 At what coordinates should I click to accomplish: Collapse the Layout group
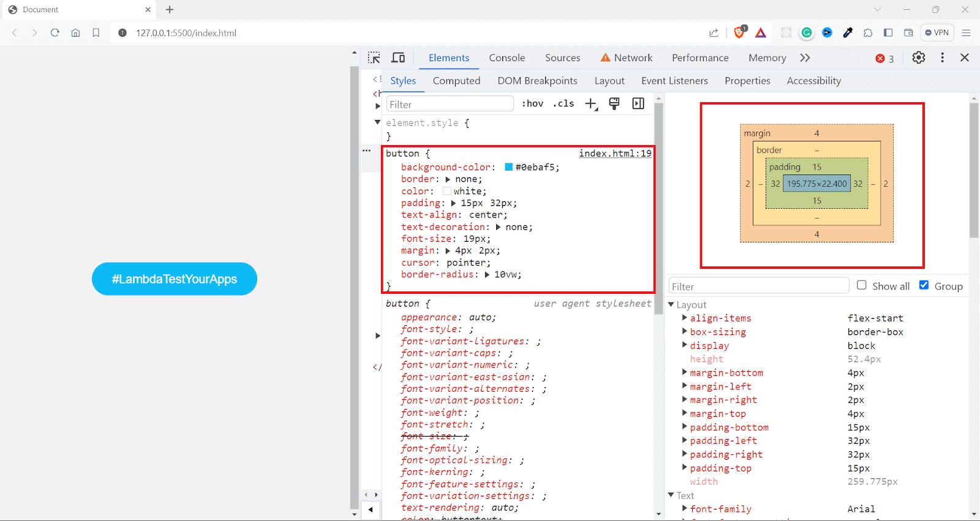tap(671, 304)
